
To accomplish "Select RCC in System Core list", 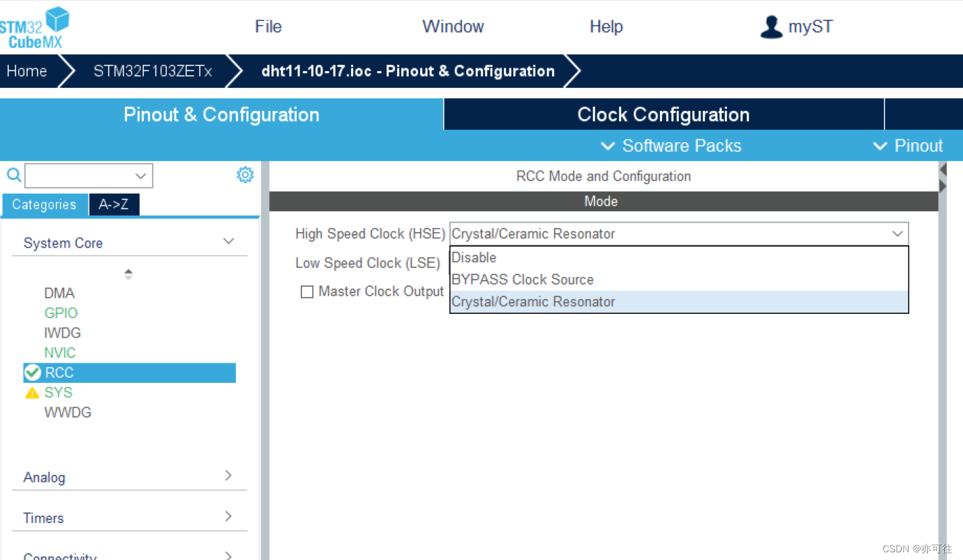I will [130, 372].
